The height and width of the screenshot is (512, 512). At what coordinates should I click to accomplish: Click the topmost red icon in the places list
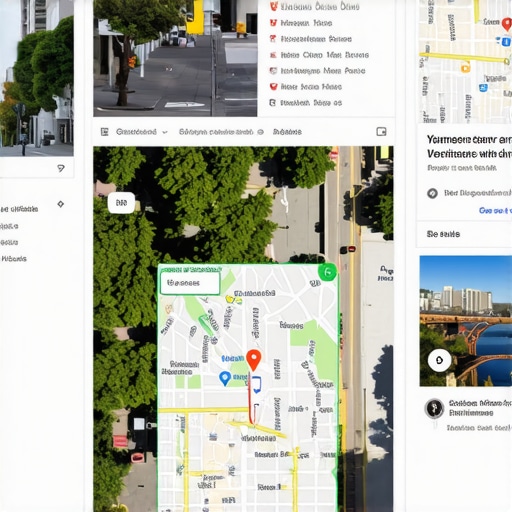[x=273, y=7]
